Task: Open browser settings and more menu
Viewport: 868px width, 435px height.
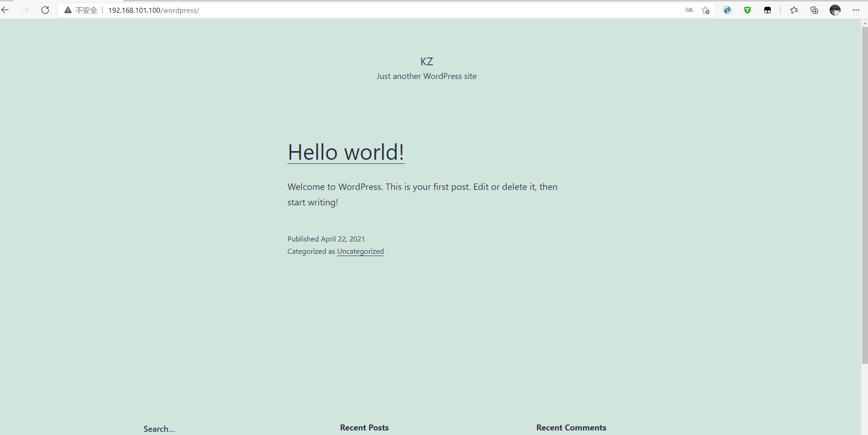Action: [856, 10]
